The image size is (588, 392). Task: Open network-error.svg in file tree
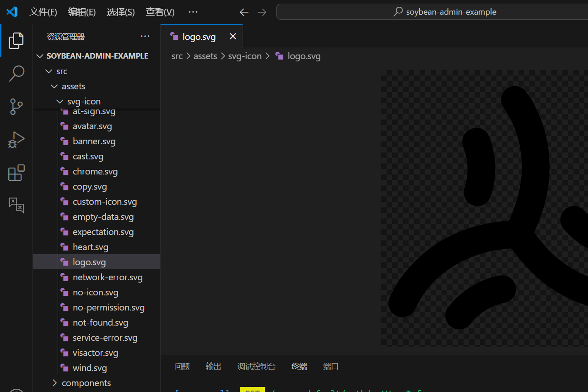point(97,277)
